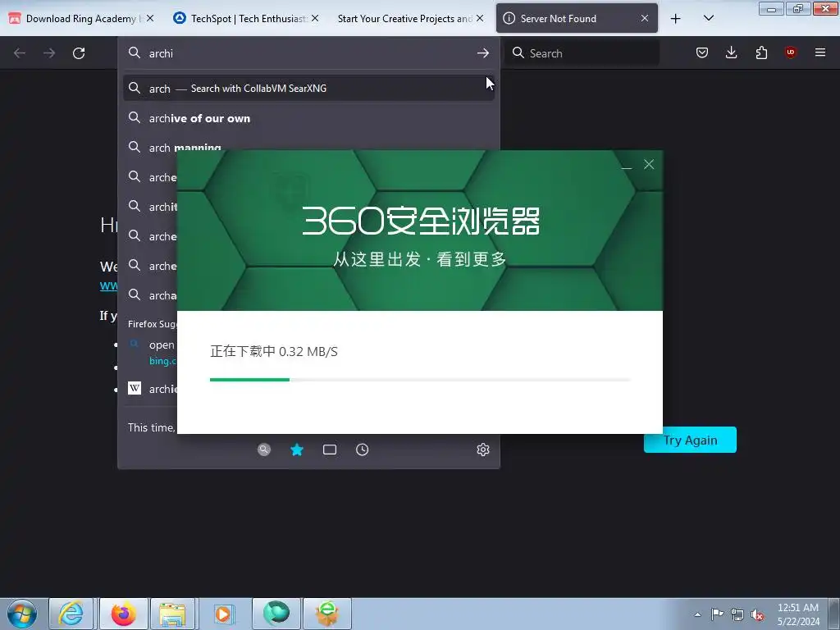Open the muted volume tray icon
Viewport: 840px width, 630px height.
757,614
